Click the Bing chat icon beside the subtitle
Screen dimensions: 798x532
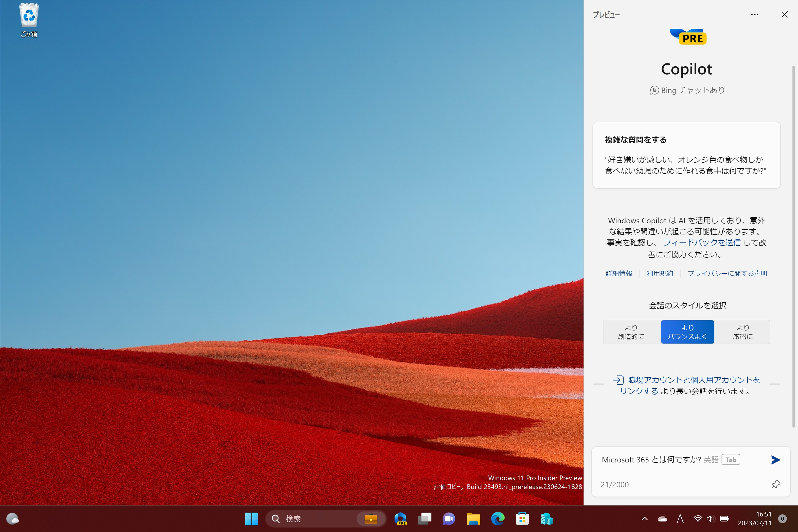point(654,90)
